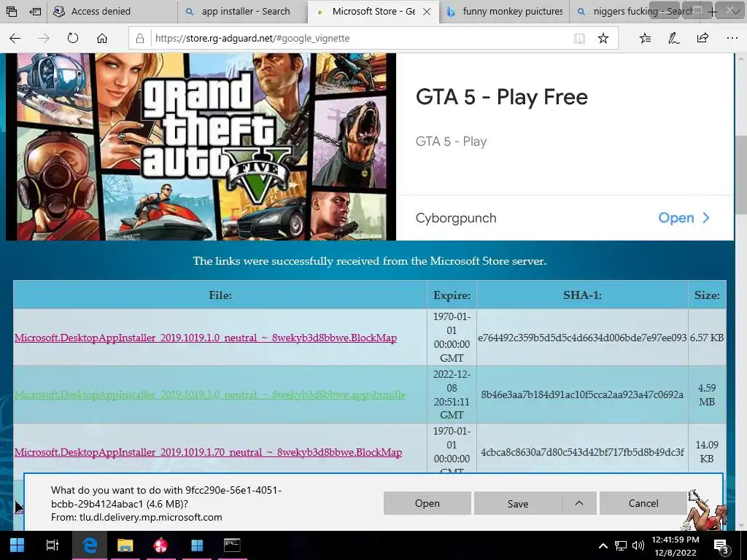The width and height of the screenshot is (747, 560).
Task: Add this page to favorites star
Action: pyautogui.click(x=603, y=38)
